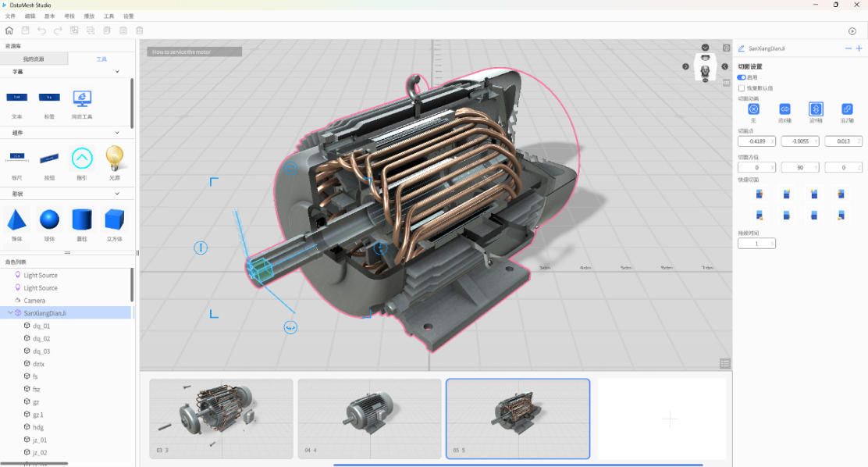Select the dq_01 item in role list

41,326
